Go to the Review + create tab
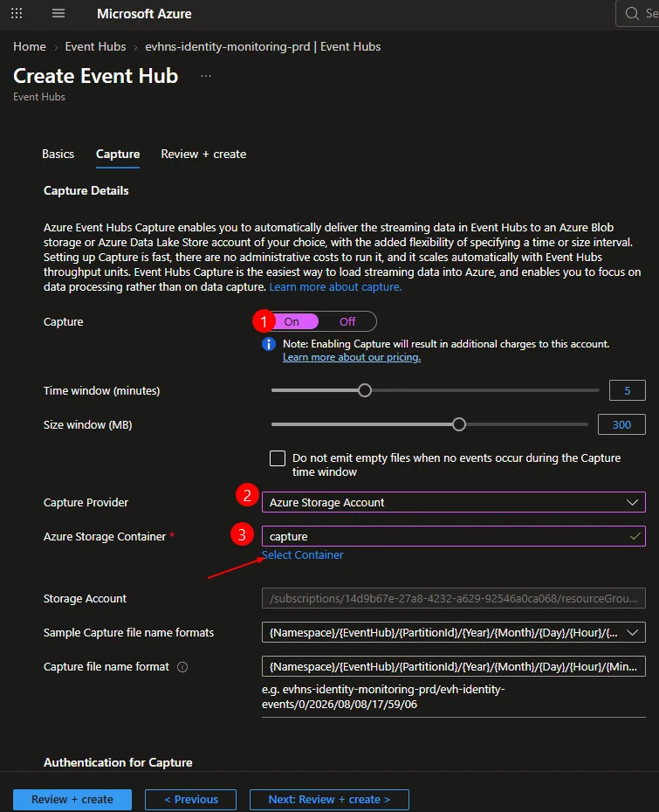This screenshot has height=812, width=659. pyautogui.click(x=203, y=155)
